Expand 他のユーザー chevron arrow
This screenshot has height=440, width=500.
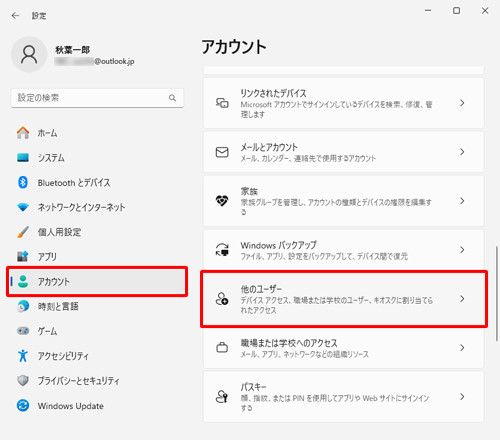tap(462, 299)
